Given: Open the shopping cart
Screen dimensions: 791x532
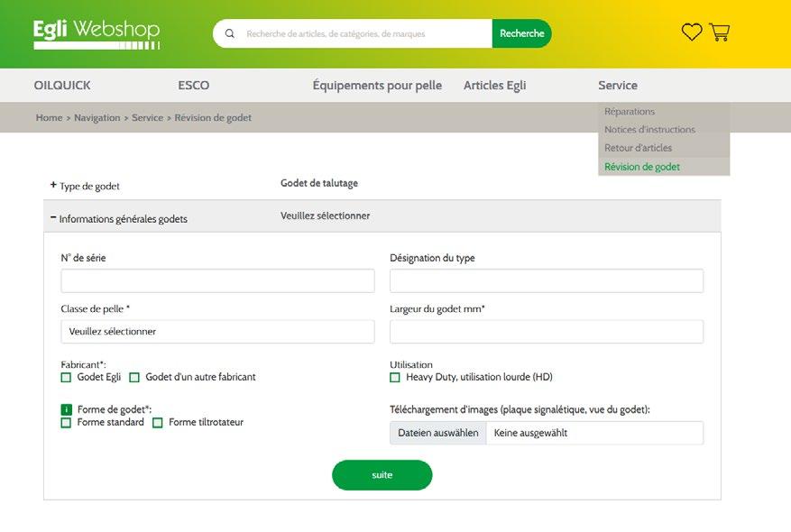Looking at the screenshot, I should (720, 32).
